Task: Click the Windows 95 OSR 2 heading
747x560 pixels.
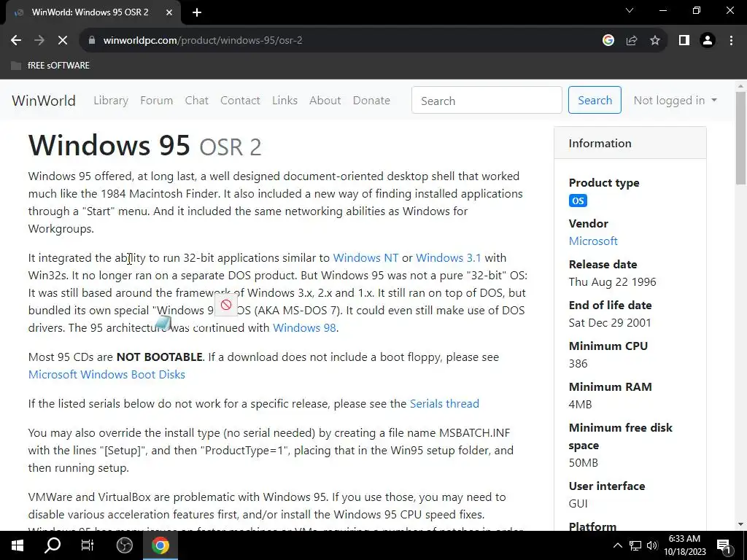Action: (x=145, y=146)
